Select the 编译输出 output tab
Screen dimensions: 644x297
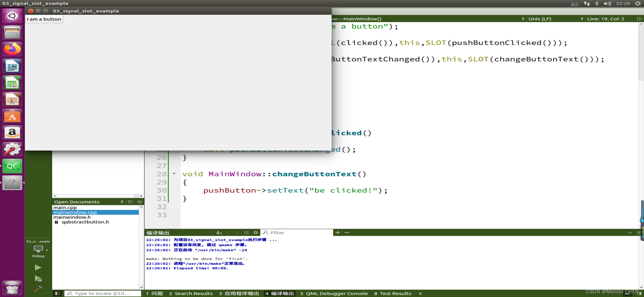[x=280, y=293]
